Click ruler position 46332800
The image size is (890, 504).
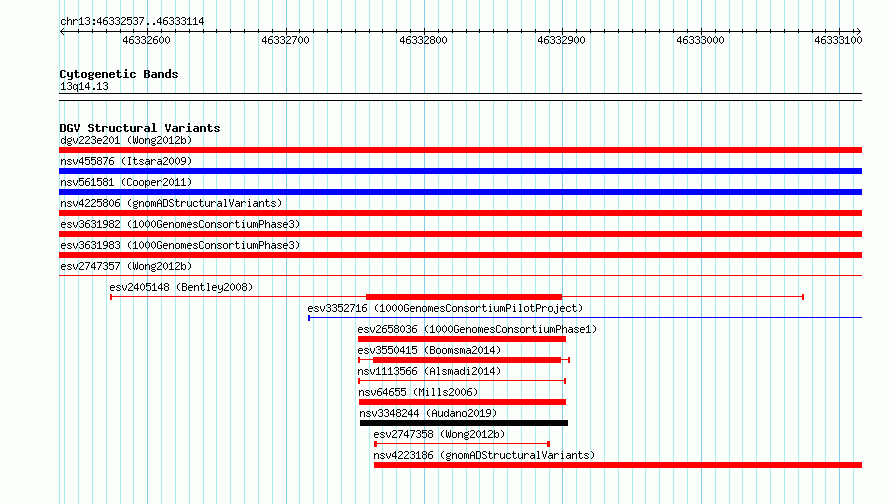423,40
